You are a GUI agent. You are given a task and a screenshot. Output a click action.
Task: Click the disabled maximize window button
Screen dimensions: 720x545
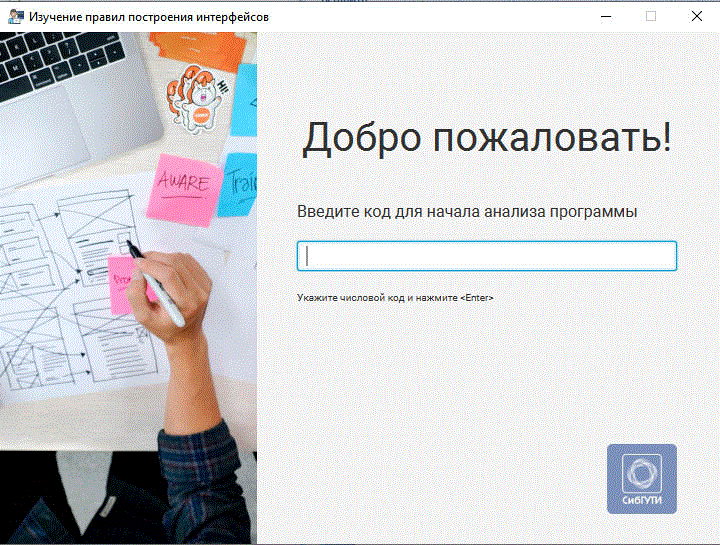[x=651, y=17]
